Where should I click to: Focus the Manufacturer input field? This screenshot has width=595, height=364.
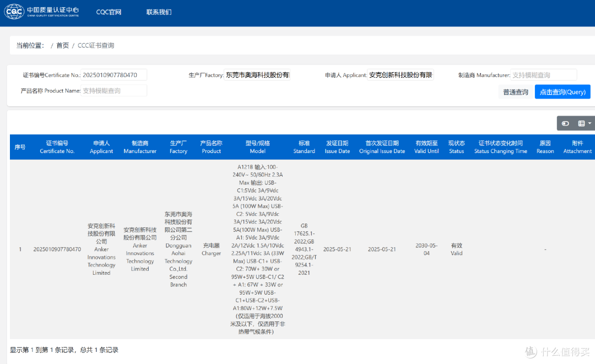click(x=543, y=75)
